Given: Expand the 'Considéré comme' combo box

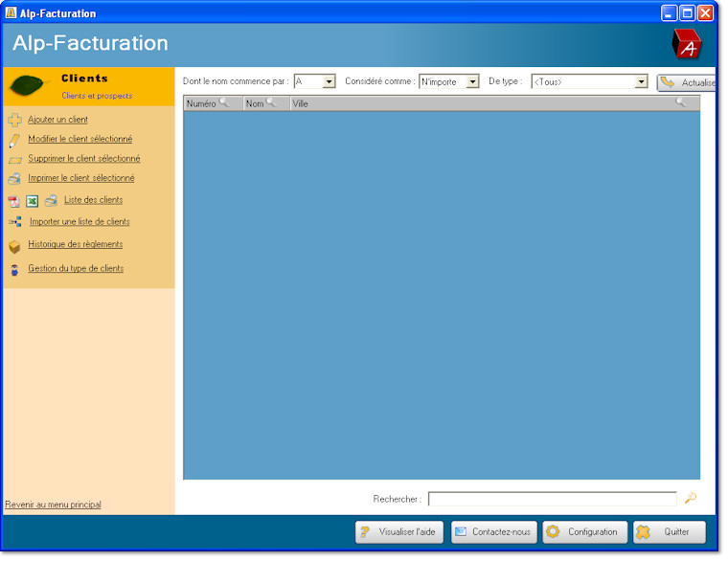Looking at the screenshot, I should 472,82.
